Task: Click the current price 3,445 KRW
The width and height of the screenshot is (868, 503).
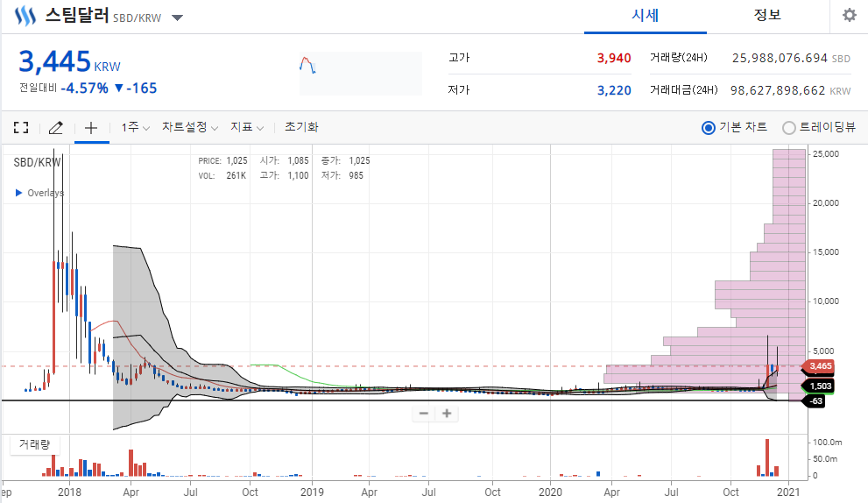Action: [x=69, y=61]
